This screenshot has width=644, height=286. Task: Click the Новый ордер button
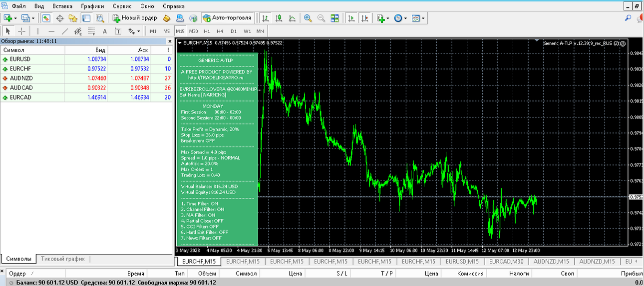coord(135,18)
